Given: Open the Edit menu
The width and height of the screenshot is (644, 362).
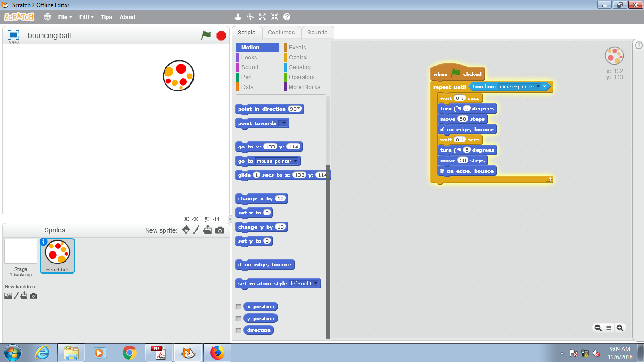Looking at the screenshot, I should pyautogui.click(x=86, y=17).
